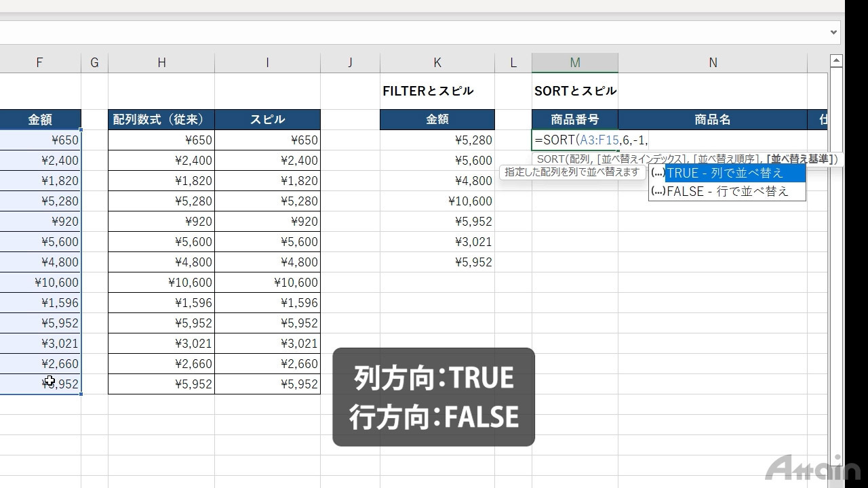Select column header F
Image resolution: width=868 pixels, height=488 pixels.
39,63
